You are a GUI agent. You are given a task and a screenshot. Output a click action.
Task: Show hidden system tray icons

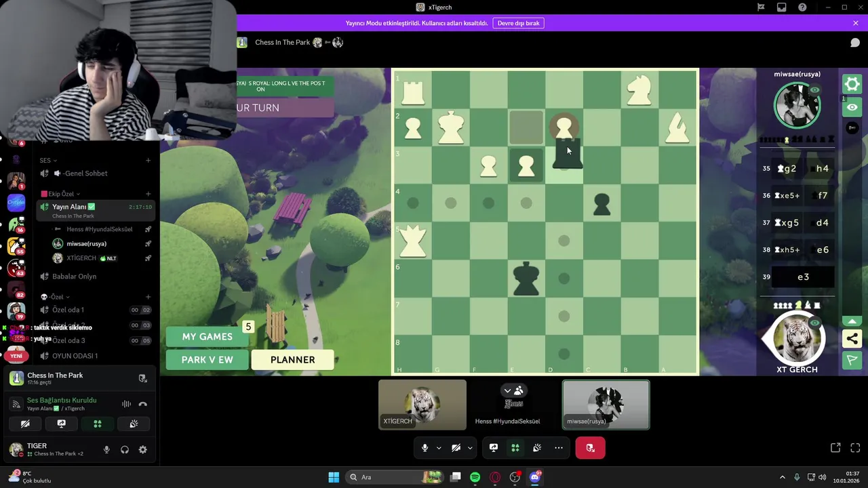coord(782,477)
